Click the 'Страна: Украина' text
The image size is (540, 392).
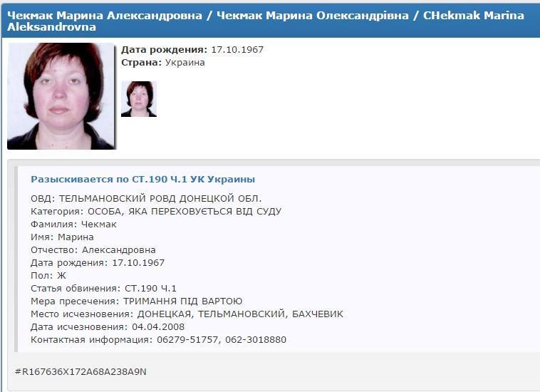click(x=163, y=63)
